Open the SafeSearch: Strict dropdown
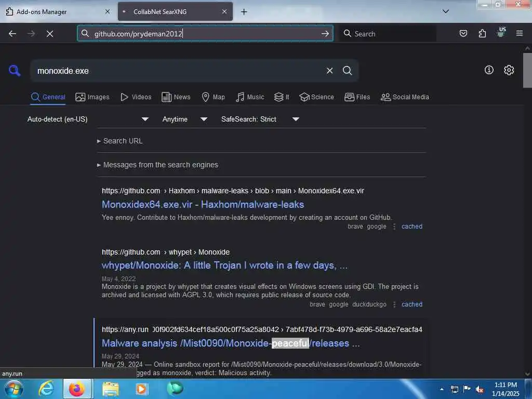The image size is (532, 399). (x=260, y=119)
